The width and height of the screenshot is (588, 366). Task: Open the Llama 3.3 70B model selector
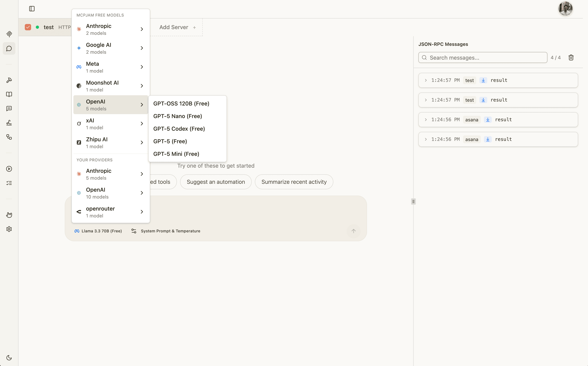pyautogui.click(x=98, y=231)
